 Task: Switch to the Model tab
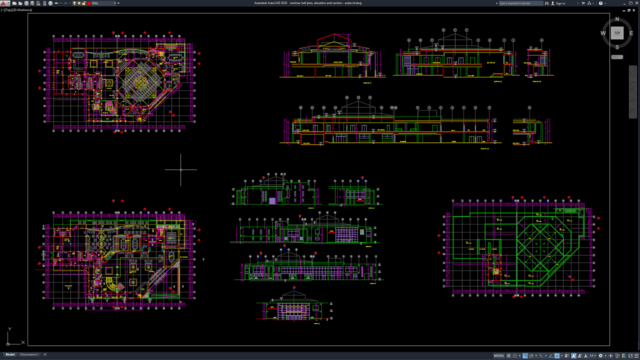point(10,355)
